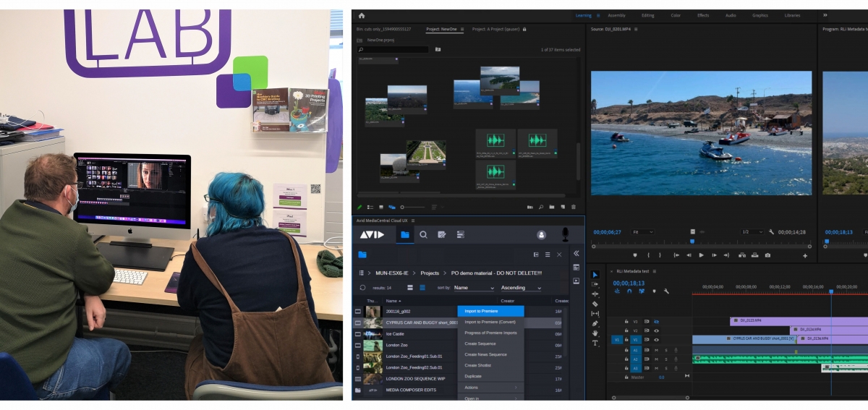This screenshot has width=868, height=410.
Task: Switch to Color workspace tab
Action: [x=676, y=15]
